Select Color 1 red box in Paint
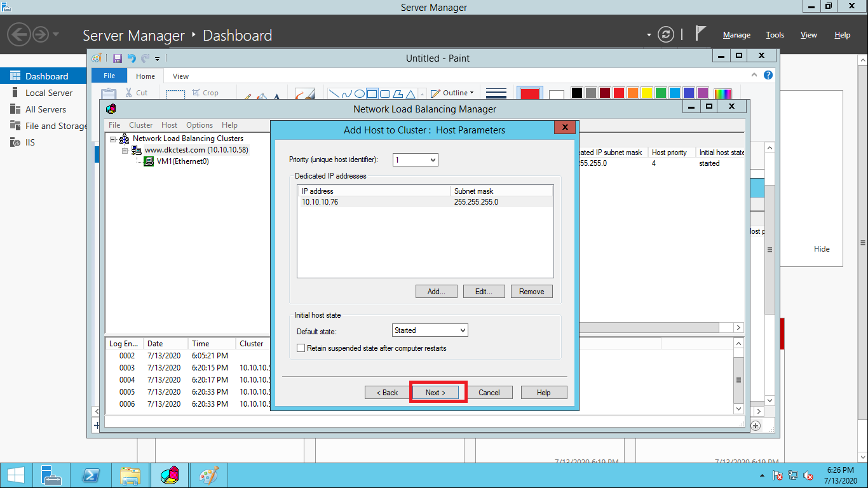 [530, 93]
